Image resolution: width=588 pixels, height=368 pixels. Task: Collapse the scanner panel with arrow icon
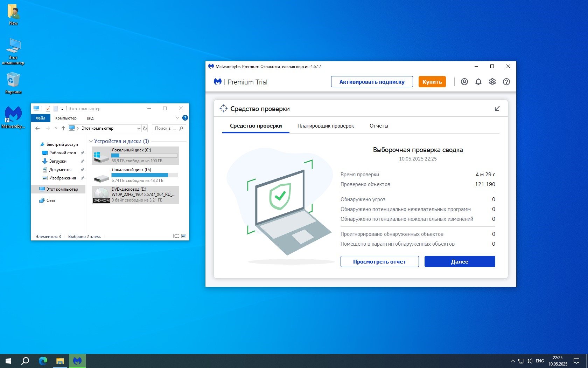click(x=497, y=109)
